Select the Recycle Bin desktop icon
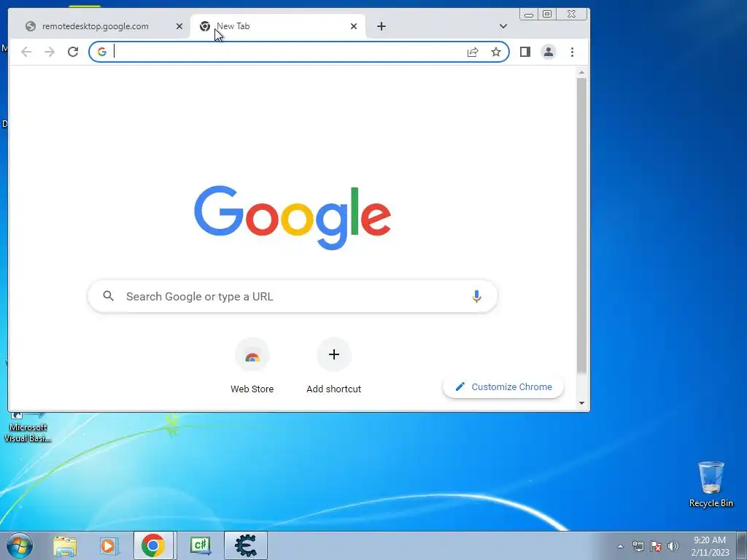The width and height of the screenshot is (747, 560). pos(711,484)
